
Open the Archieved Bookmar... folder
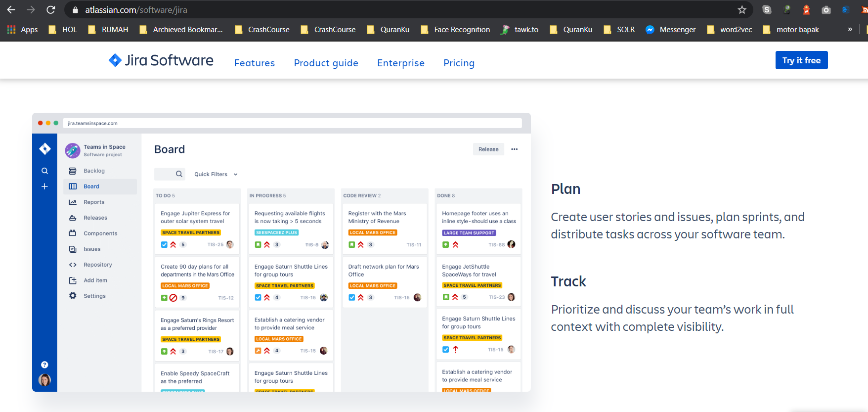point(181,30)
